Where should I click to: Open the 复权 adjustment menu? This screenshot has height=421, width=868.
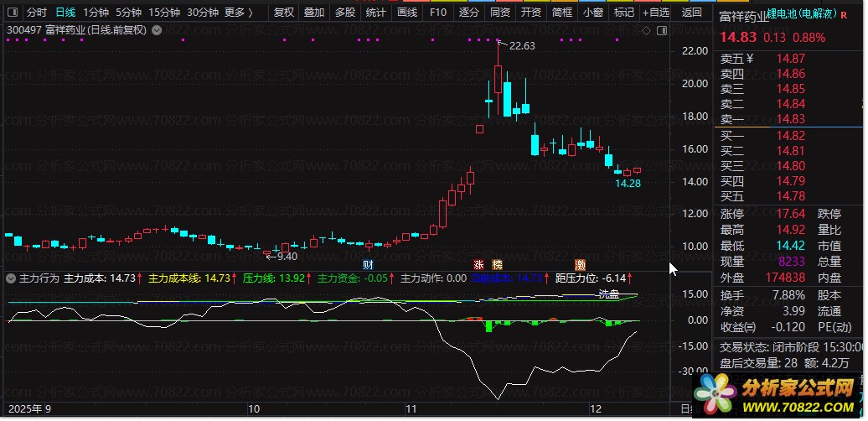click(284, 13)
